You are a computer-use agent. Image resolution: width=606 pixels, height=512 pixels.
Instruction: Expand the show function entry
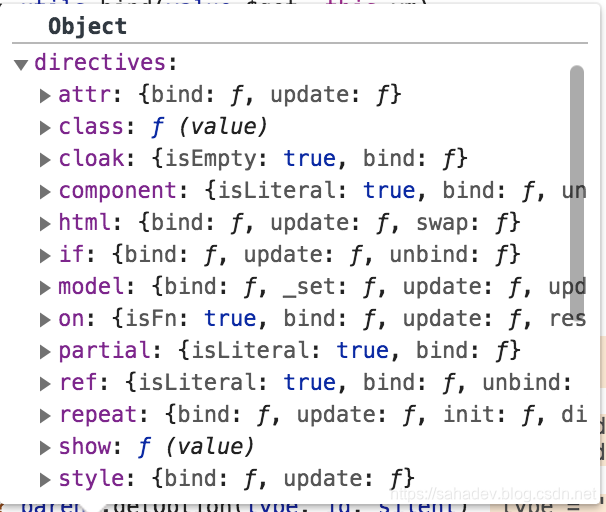click(45, 447)
